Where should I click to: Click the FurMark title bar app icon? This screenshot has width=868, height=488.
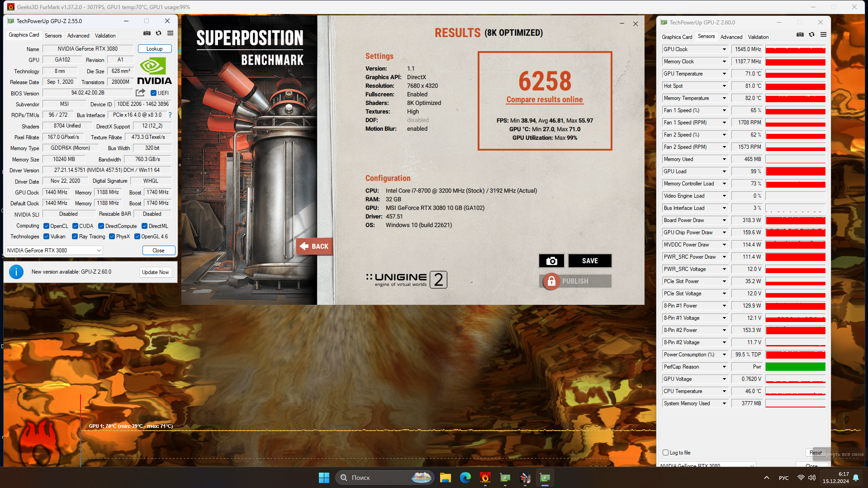click(10, 7)
